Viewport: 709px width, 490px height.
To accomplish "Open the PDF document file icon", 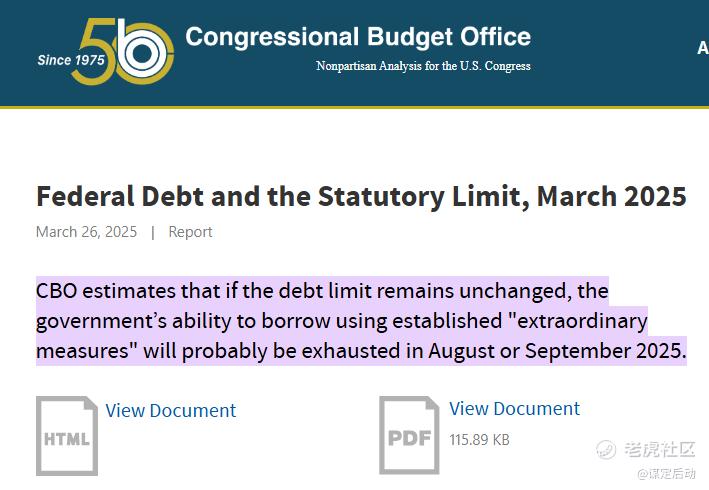I will coord(409,435).
